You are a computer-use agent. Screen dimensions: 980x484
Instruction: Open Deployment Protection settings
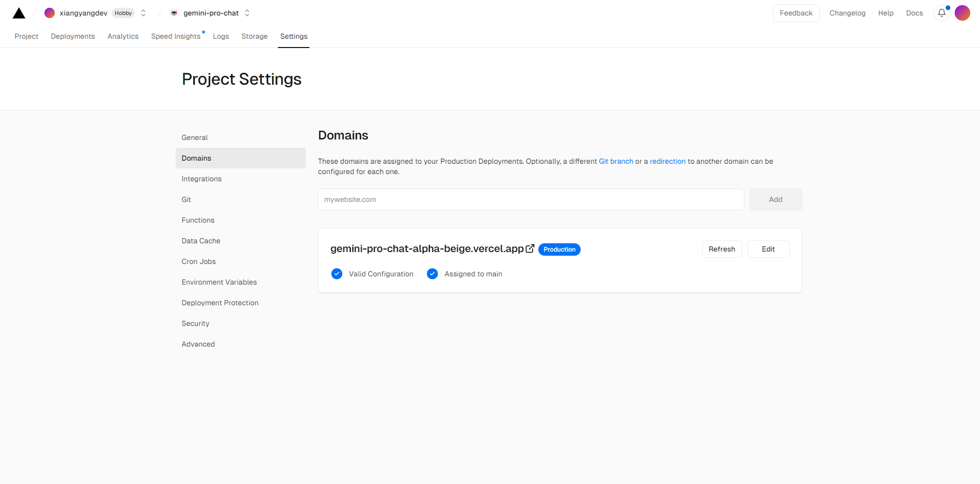[x=241, y=303]
